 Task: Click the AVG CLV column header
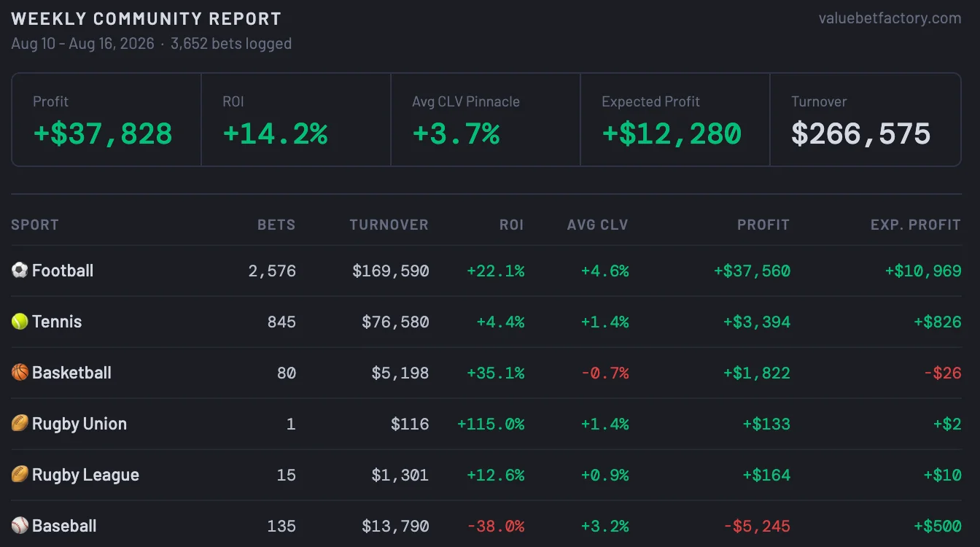coord(598,225)
